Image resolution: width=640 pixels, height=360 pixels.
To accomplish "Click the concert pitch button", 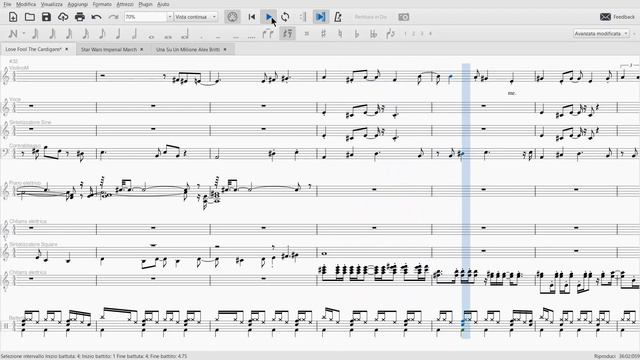I will coord(370,17).
